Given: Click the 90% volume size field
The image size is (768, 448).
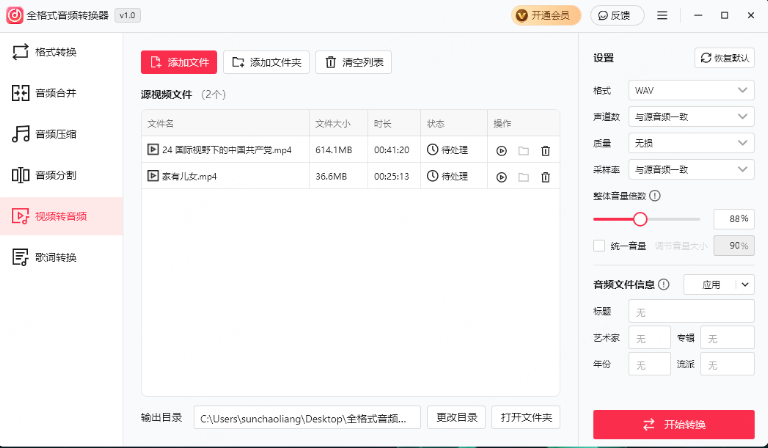Looking at the screenshot, I should (x=734, y=245).
